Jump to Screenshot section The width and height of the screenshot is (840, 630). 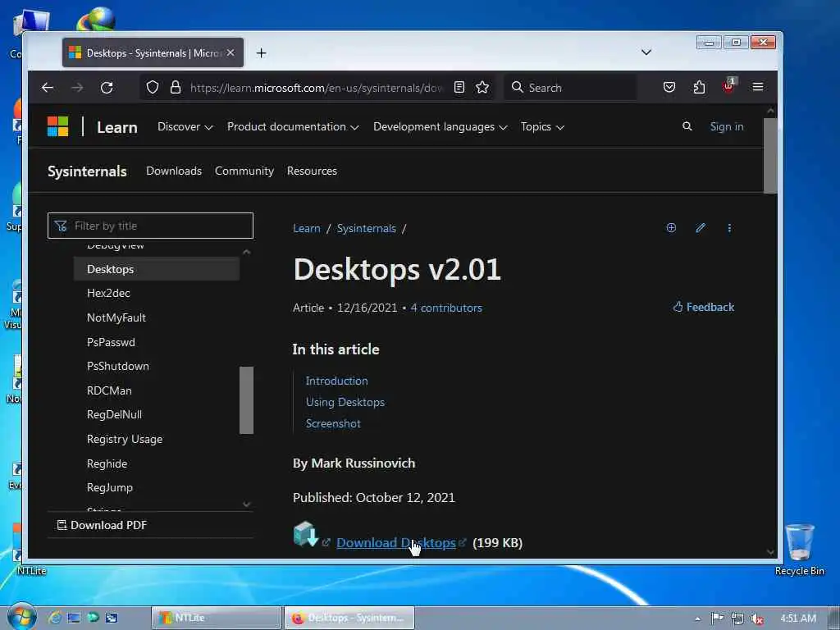coord(333,424)
